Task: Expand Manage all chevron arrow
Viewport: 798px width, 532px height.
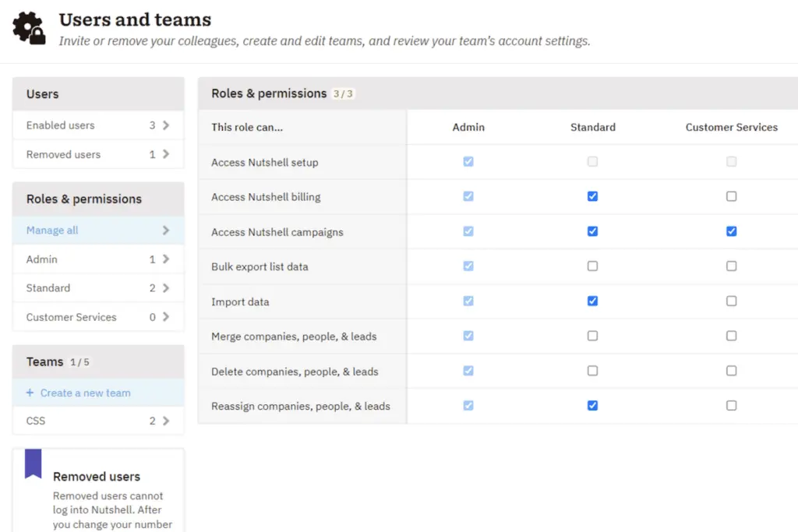Action: (x=166, y=231)
